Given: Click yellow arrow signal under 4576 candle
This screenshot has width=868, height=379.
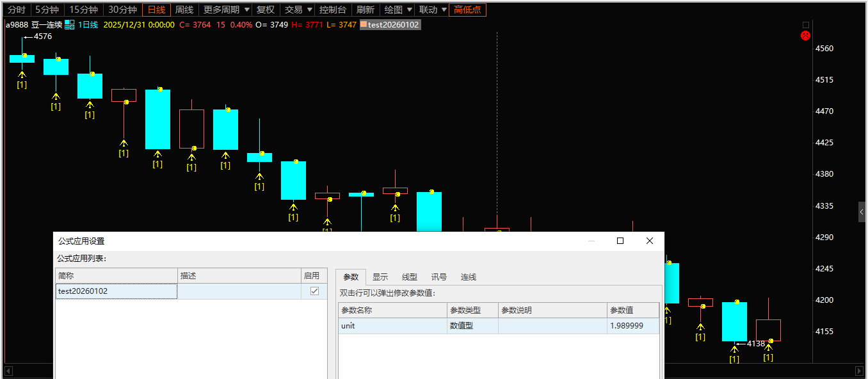Looking at the screenshot, I should (x=22, y=75).
